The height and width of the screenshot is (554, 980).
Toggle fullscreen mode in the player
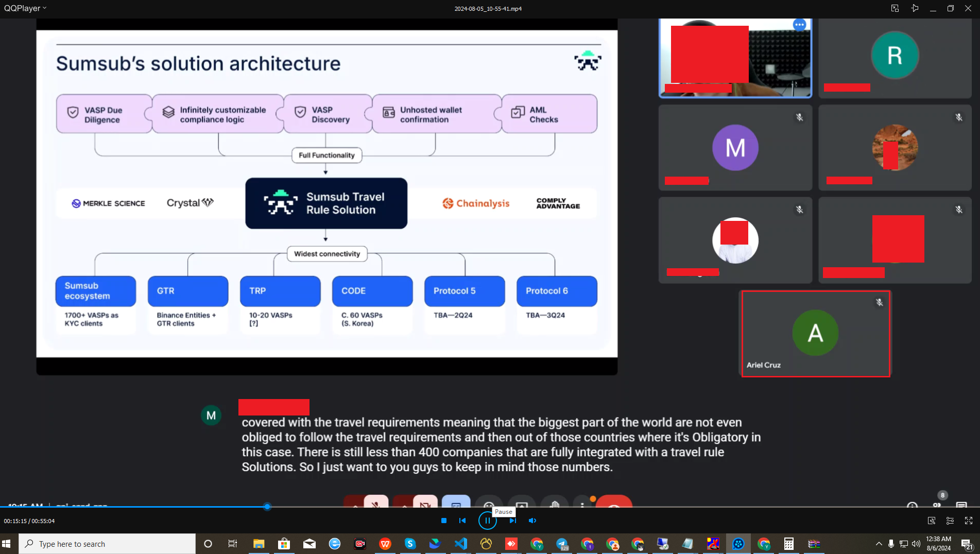(x=969, y=521)
